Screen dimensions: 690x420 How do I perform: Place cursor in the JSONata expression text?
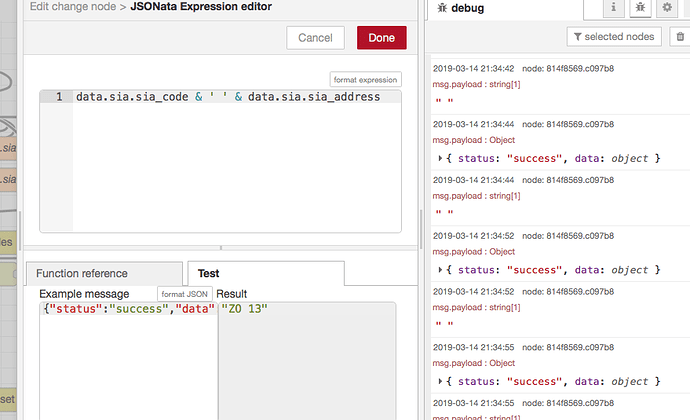click(228, 97)
